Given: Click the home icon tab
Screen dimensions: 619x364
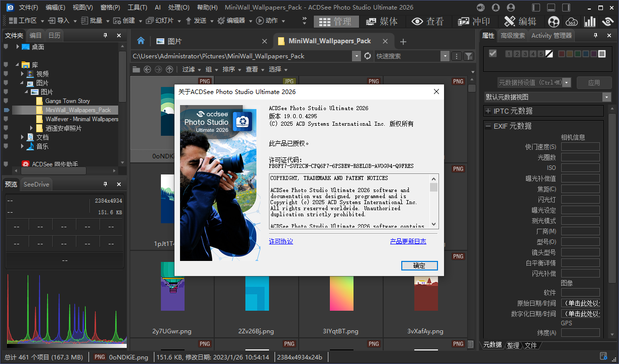Looking at the screenshot, I should (141, 41).
